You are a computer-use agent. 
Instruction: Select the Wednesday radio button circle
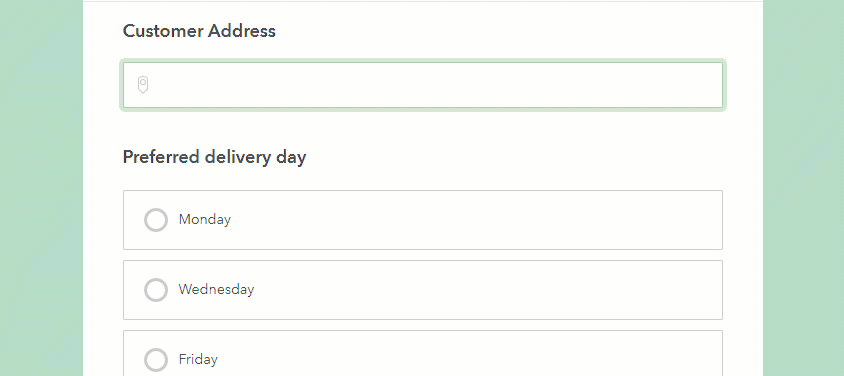[x=156, y=290]
